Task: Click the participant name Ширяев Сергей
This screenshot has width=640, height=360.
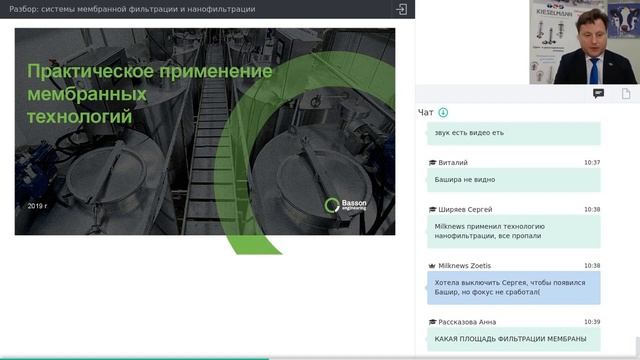Action: coord(465,209)
